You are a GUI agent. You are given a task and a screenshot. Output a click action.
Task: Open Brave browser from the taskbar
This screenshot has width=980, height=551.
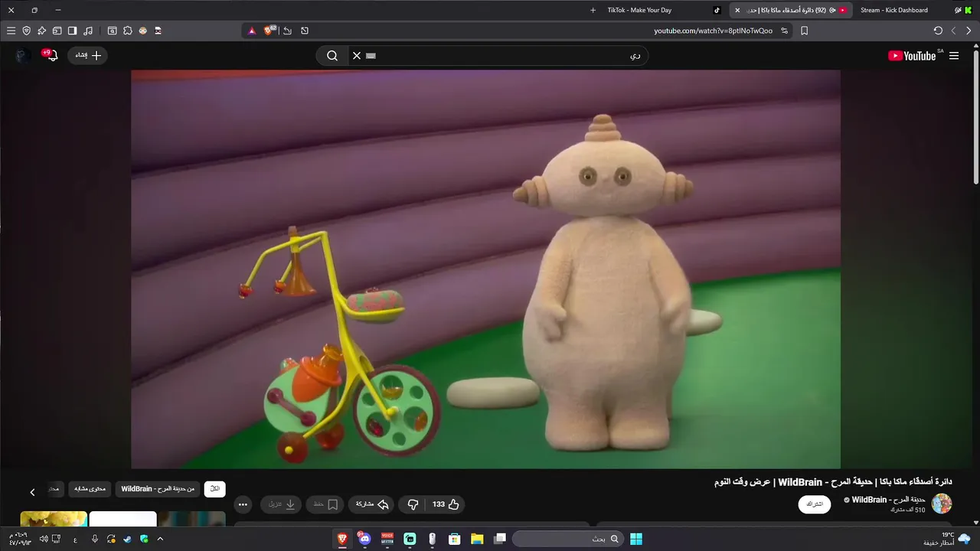pyautogui.click(x=342, y=539)
